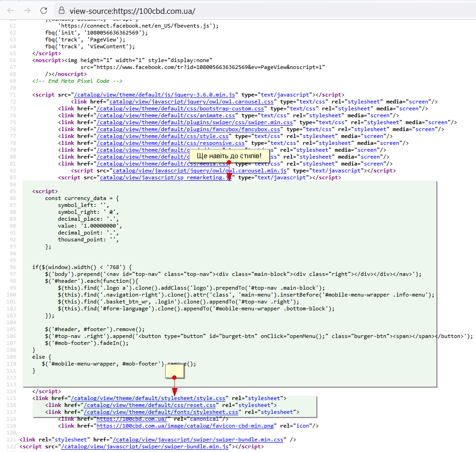The width and height of the screenshot is (476, 452).
Task: Click line number 85
Action: click(x=13, y=192)
